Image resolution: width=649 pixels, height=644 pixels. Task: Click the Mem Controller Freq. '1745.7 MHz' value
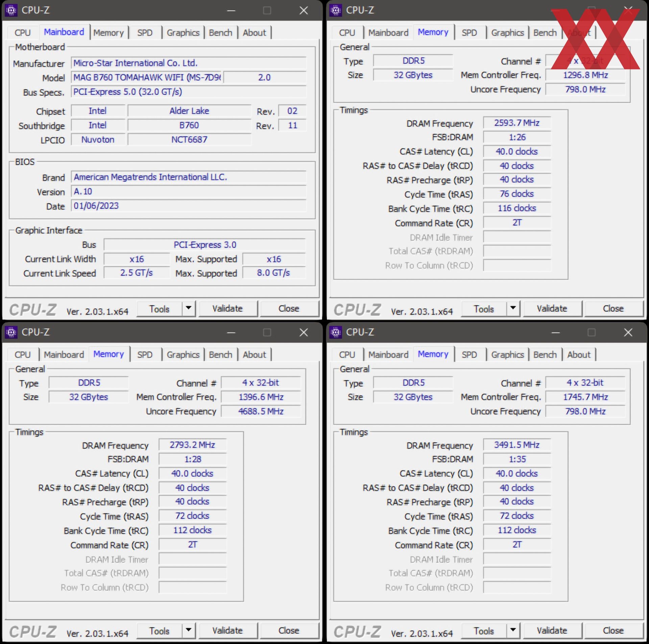pos(585,397)
